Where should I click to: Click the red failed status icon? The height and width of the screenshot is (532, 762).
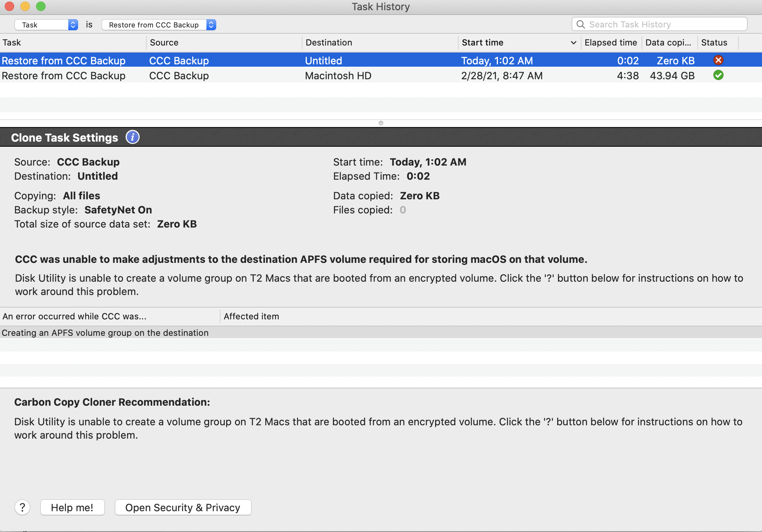pos(718,60)
